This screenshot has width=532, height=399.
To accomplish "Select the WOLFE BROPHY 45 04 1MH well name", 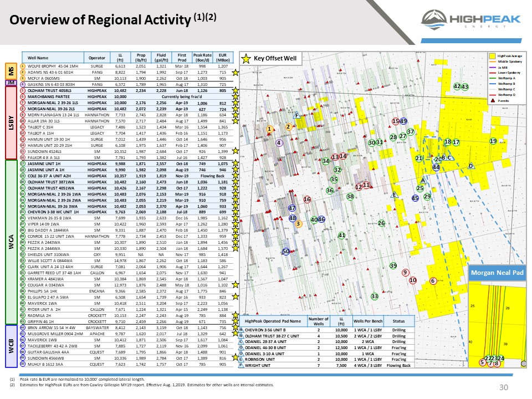I will [53, 66].
